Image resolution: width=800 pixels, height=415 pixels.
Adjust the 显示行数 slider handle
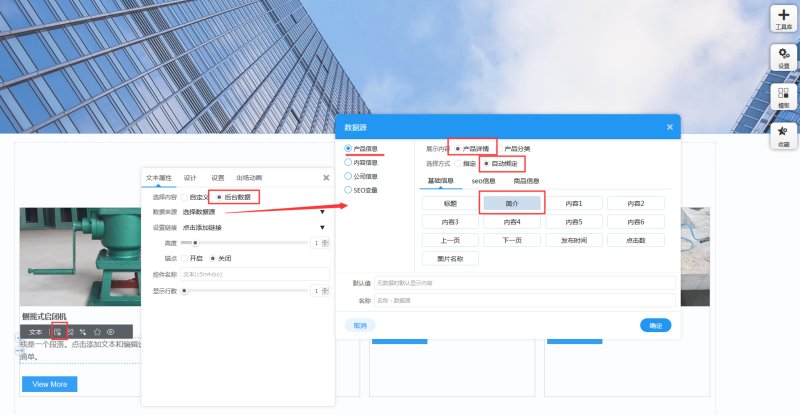pos(185,291)
